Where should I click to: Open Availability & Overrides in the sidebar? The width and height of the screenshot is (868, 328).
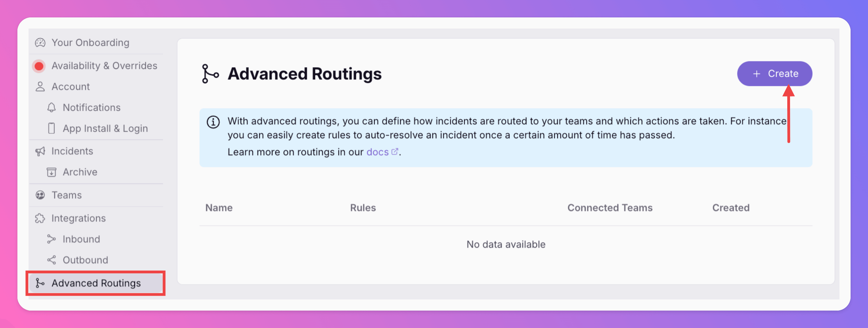tap(104, 65)
